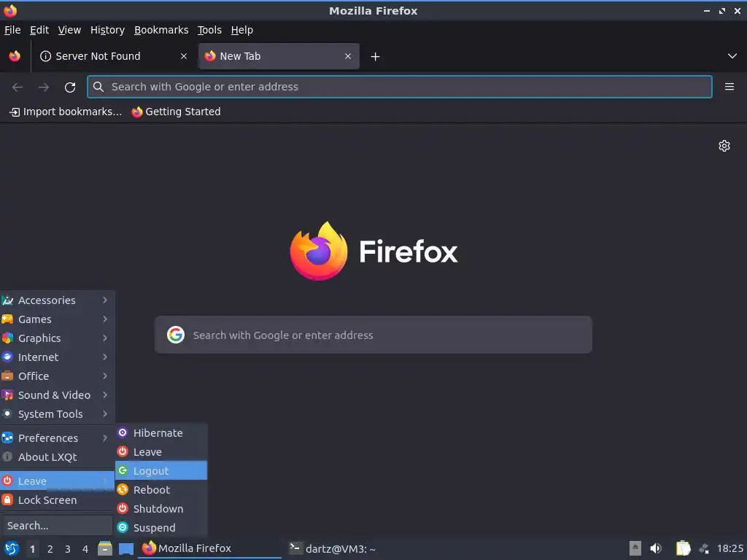
Task: Focus the address bar search field
Action: coord(400,87)
